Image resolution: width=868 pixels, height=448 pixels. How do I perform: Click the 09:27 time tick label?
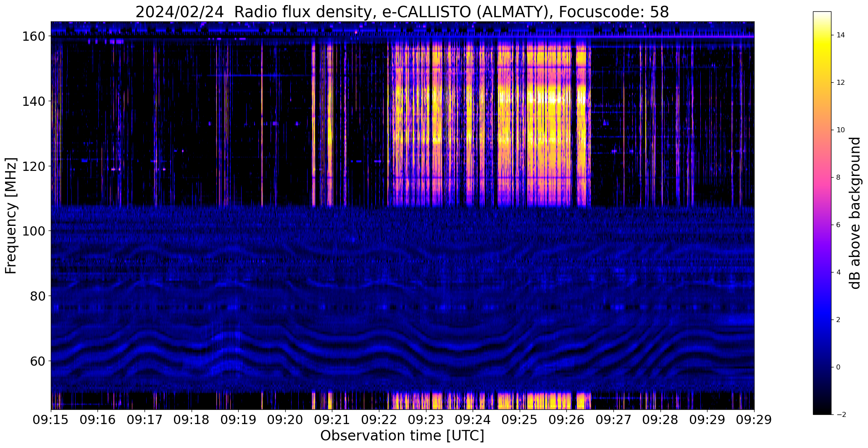coord(613,420)
